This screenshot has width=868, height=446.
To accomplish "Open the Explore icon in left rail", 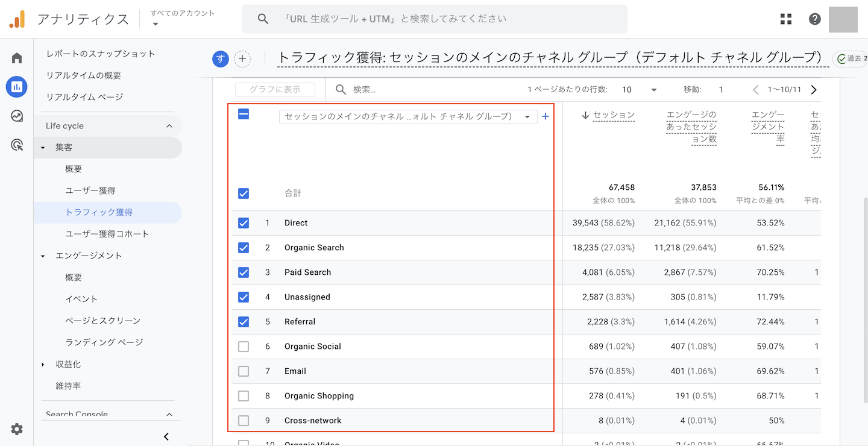I will click(17, 116).
